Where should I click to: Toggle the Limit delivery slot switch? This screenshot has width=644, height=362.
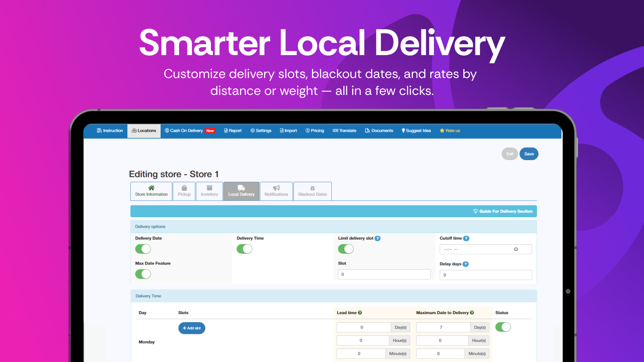point(346,249)
